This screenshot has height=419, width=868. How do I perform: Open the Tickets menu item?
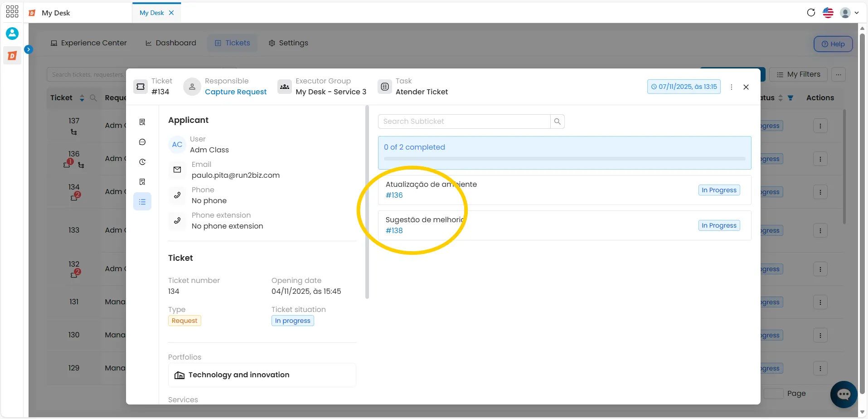point(233,43)
